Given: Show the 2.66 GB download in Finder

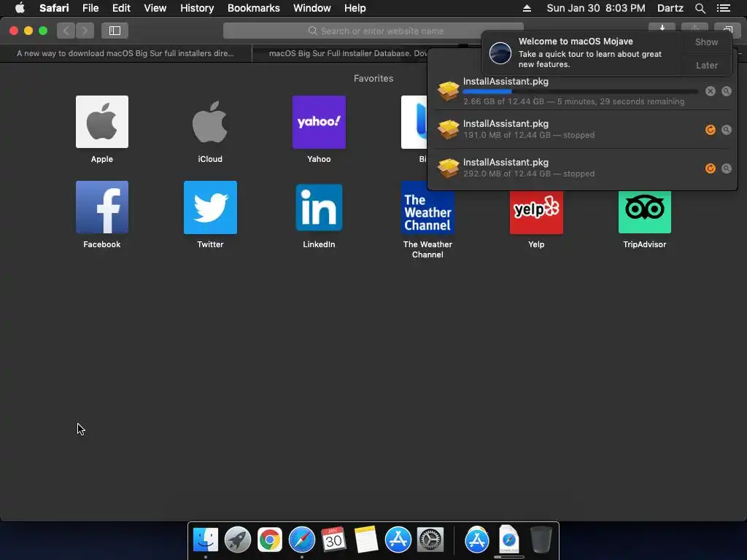Looking at the screenshot, I should 726,91.
